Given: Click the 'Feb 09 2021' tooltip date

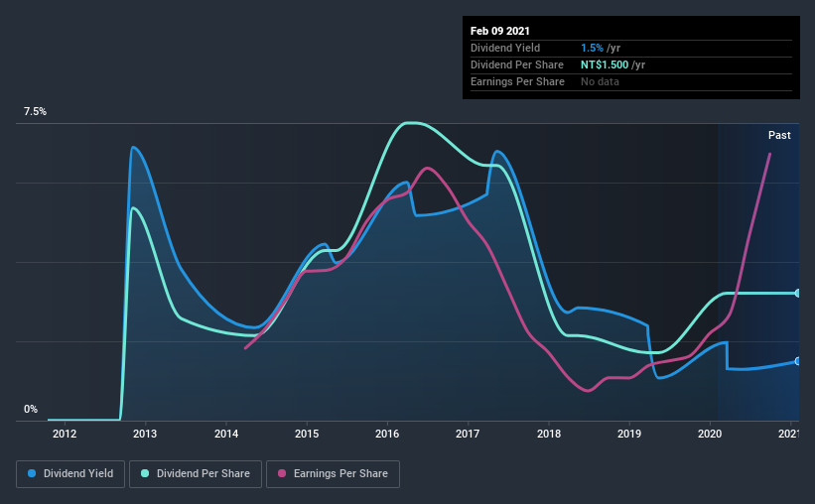Looking at the screenshot, I should pyautogui.click(x=500, y=31).
